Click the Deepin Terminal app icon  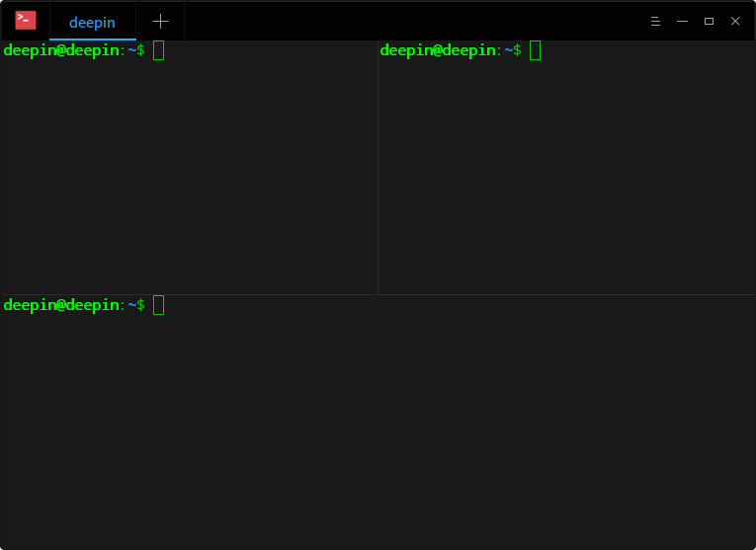pyautogui.click(x=26, y=21)
